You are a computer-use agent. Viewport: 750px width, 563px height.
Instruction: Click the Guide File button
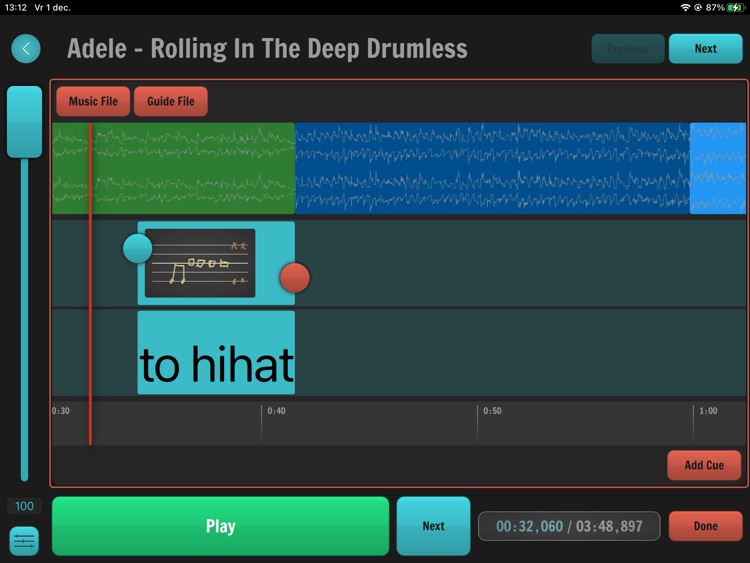(171, 101)
